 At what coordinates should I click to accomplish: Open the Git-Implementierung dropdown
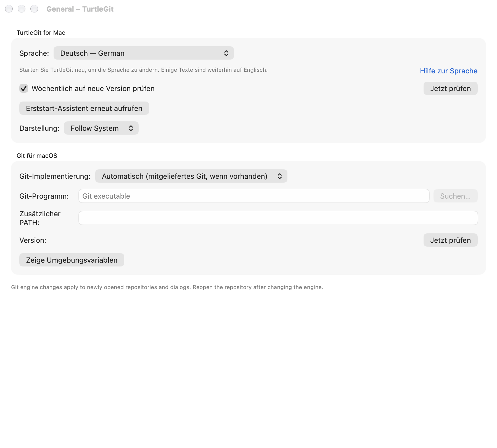tap(191, 176)
